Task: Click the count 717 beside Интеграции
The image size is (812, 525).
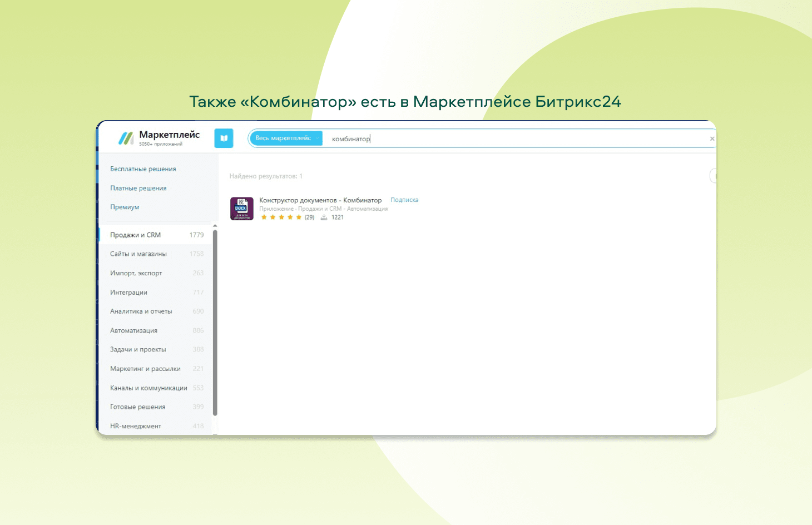Action: click(x=198, y=293)
